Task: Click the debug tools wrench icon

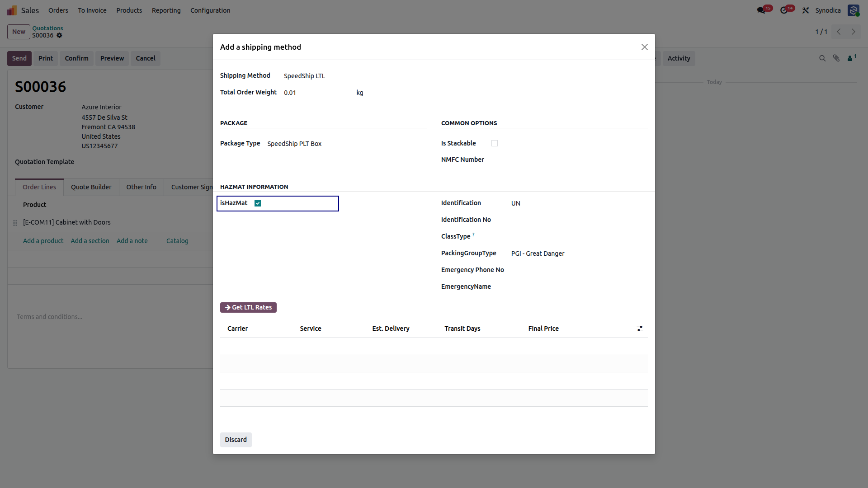Action: 806,10
